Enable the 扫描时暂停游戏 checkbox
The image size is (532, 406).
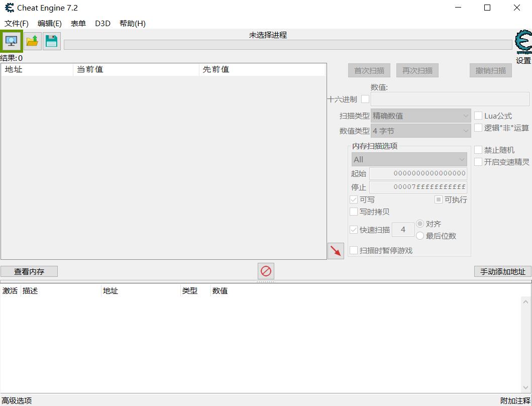(x=354, y=251)
